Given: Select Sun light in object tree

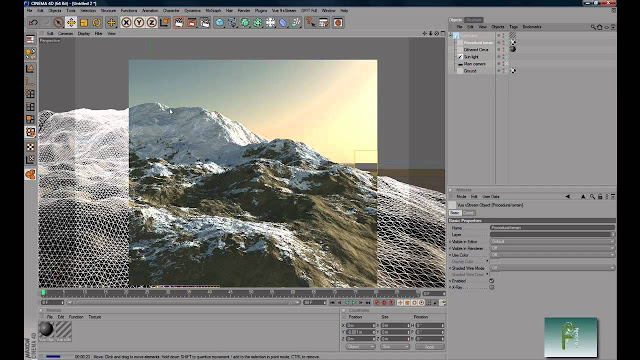Looking at the screenshot, I should click(471, 57).
